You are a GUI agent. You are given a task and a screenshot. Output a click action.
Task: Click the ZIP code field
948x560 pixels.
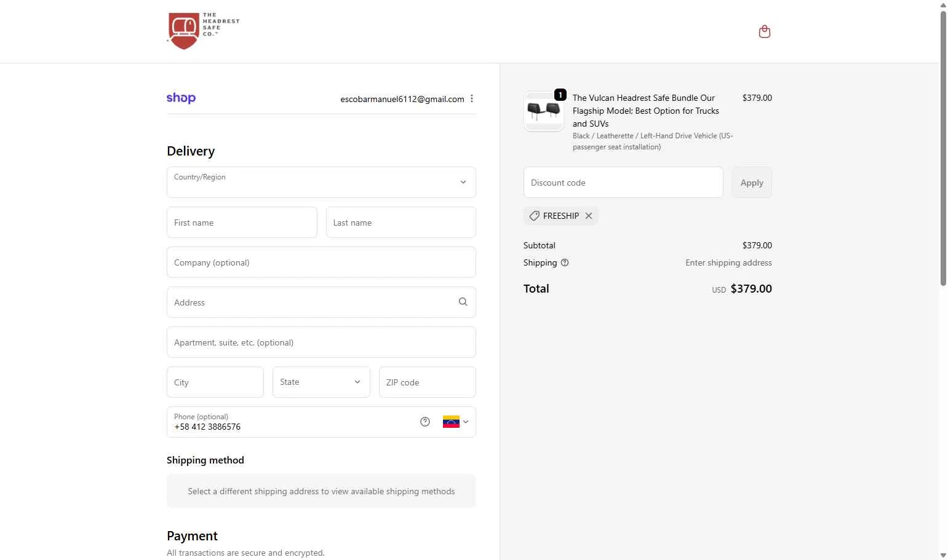(x=428, y=382)
